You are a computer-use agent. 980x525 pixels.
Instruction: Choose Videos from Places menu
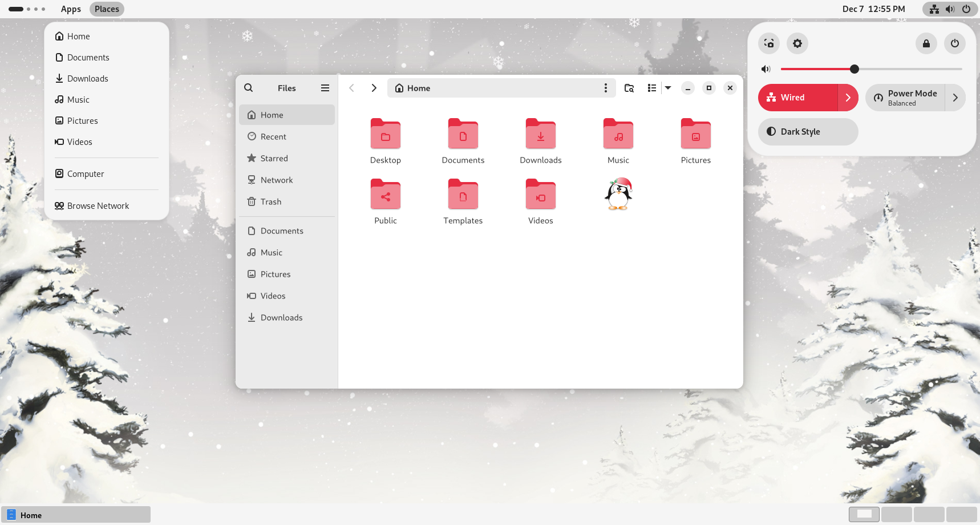coord(107,142)
